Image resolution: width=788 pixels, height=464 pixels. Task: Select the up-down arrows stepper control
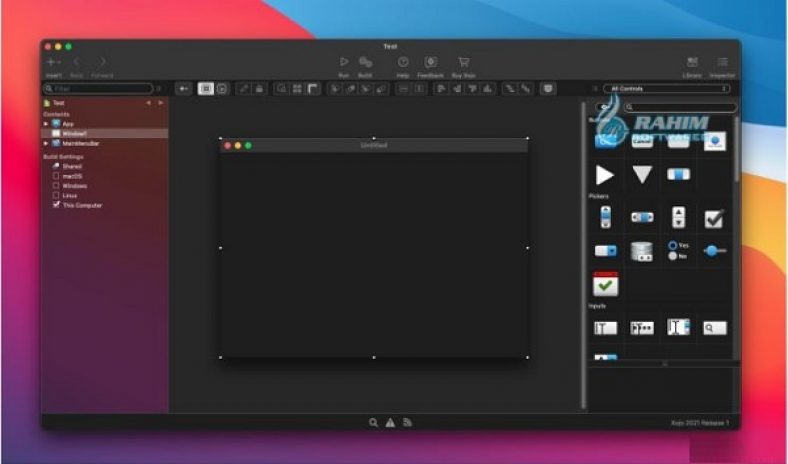point(678,217)
